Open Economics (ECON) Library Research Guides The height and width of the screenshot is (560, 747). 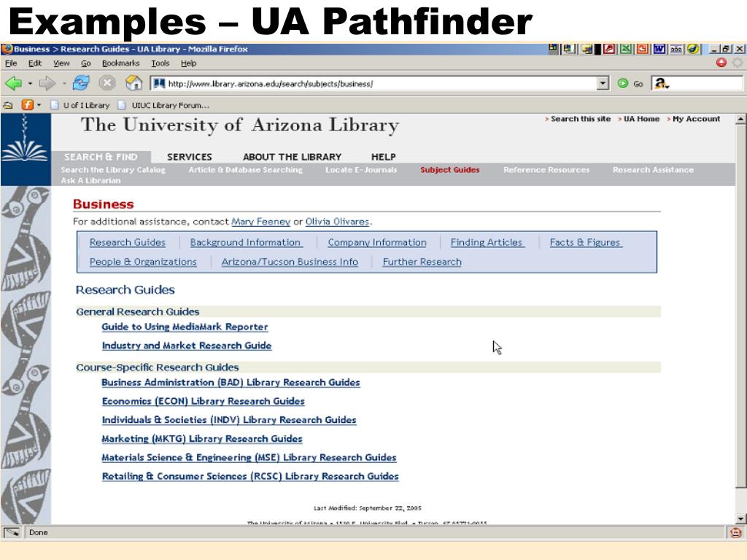[x=203, y=401]
